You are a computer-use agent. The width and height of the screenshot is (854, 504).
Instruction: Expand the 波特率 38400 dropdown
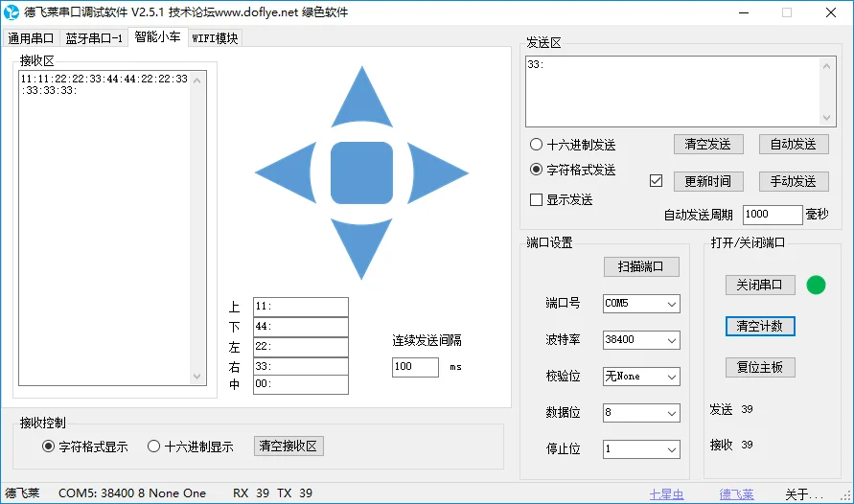[641, 339]
